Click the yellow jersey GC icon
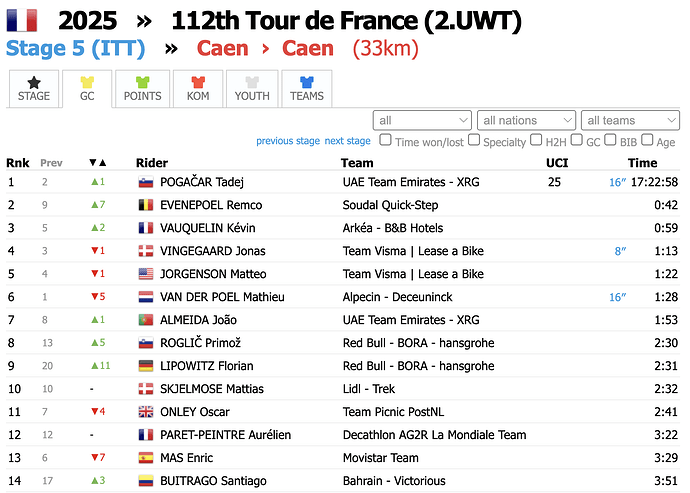Screen dimensions: 690x493 87,82
